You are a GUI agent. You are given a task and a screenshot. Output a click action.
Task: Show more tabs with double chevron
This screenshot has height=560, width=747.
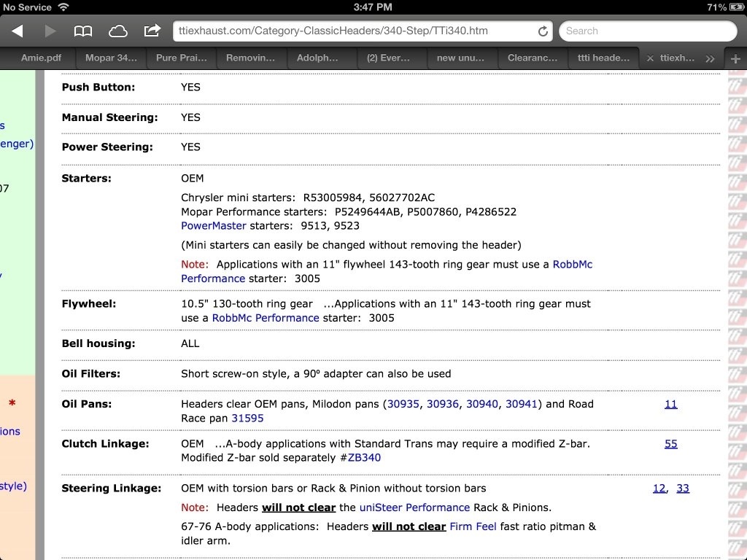click(710, 58)
